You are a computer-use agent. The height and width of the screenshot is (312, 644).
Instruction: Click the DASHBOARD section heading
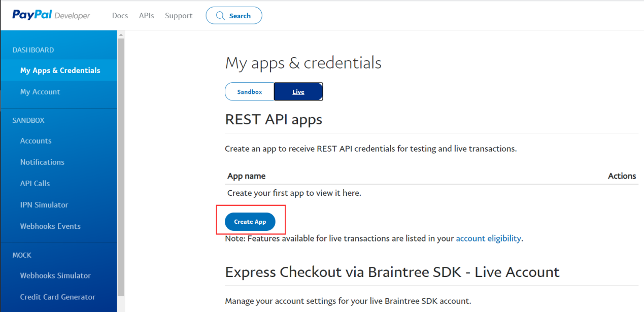tap(33, 50)
